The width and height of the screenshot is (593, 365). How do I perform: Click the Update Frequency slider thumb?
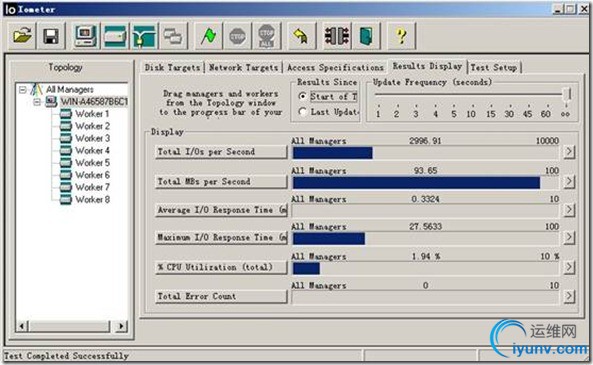[567, 95]
